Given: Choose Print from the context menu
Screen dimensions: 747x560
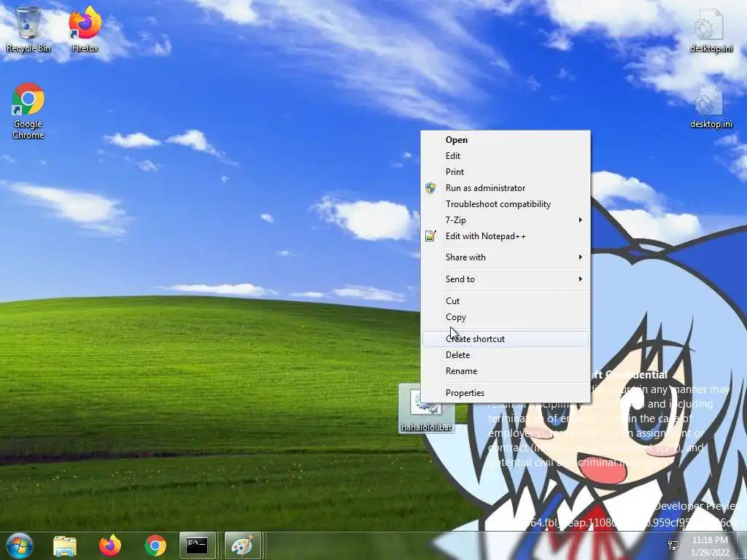Looking at the screenshot, I should (x=506, y=172).
